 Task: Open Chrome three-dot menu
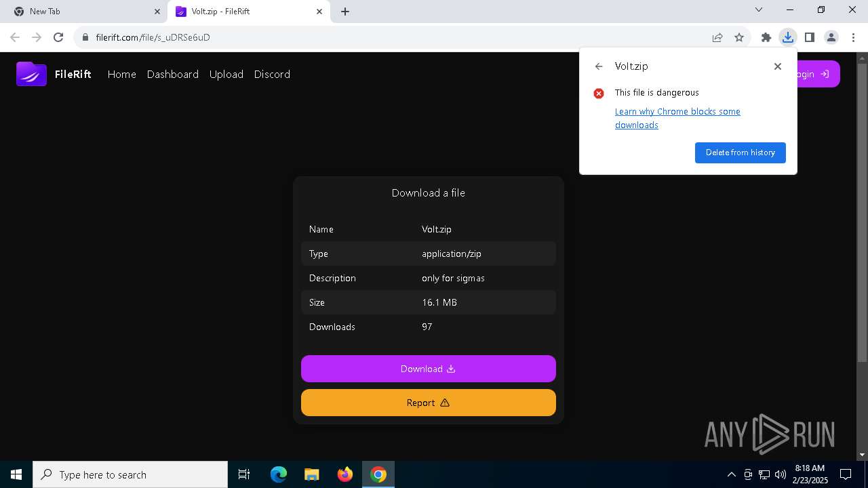click(x=853, y=37)
